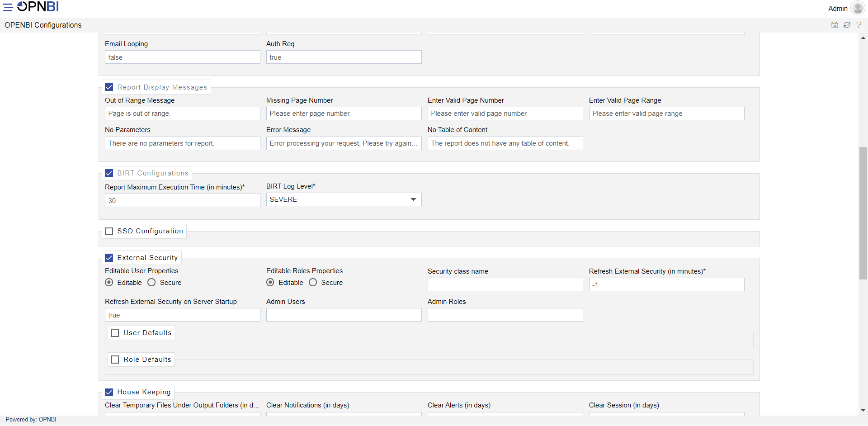
Task: Enable the User Defaults checkbox
Action: (x=115, y=333)
